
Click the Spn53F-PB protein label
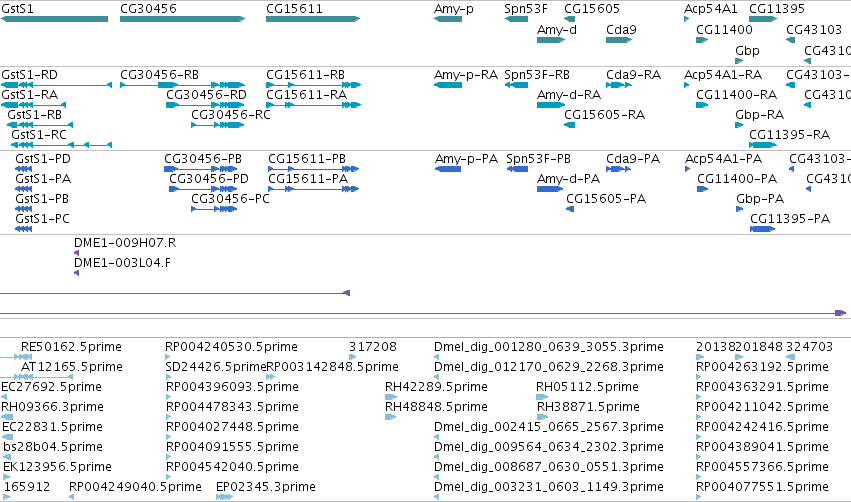pyautogui.click(x=538, y=159)
